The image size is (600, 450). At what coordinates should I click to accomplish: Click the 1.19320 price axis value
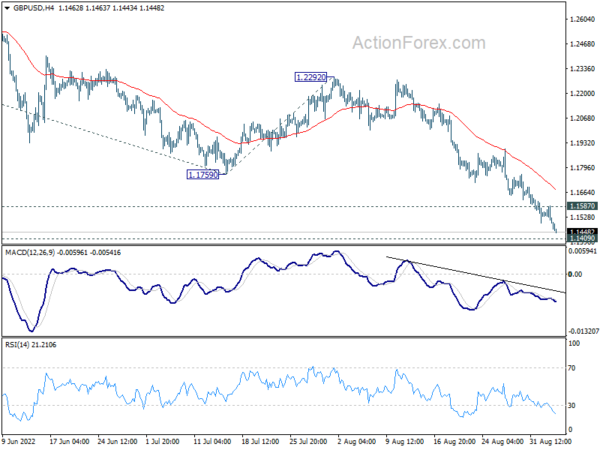(x=582, y=143)
